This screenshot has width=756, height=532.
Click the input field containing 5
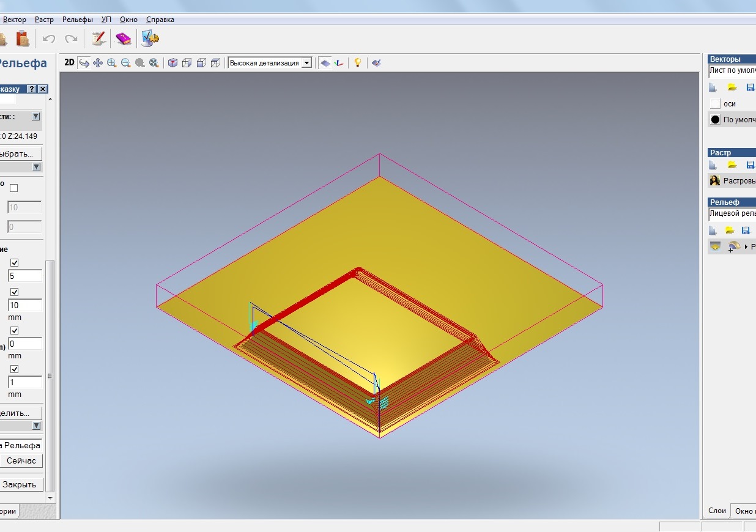pyautogui.click(x=24, y=276)
